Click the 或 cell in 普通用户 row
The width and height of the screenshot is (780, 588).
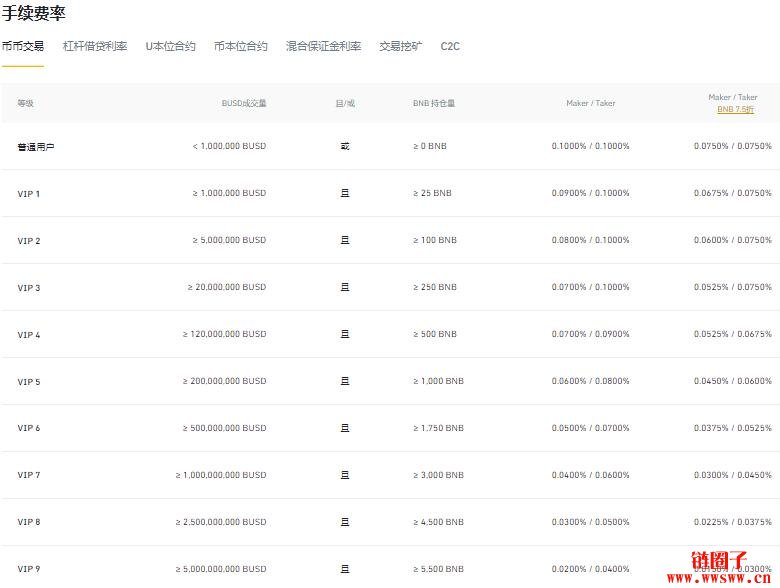(345, 146)
